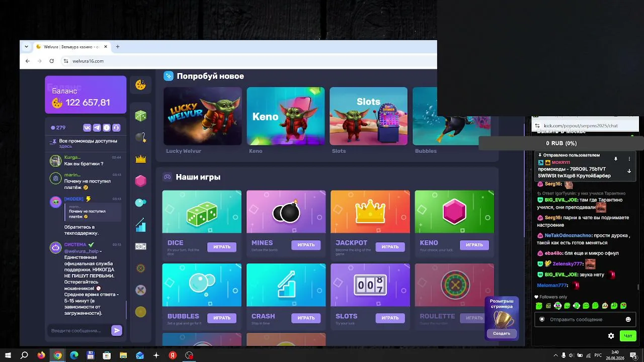The height and width of the screenshot is (362, 644).
Task: Open Bubbles from the teal bubbles sidebar icon
Action: [x=140, y=203]
